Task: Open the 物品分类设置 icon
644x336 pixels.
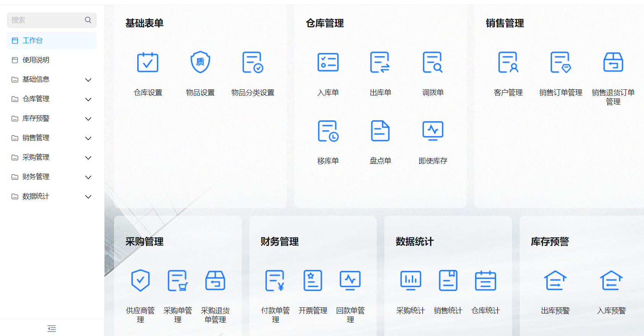Action: click(253, 62)
